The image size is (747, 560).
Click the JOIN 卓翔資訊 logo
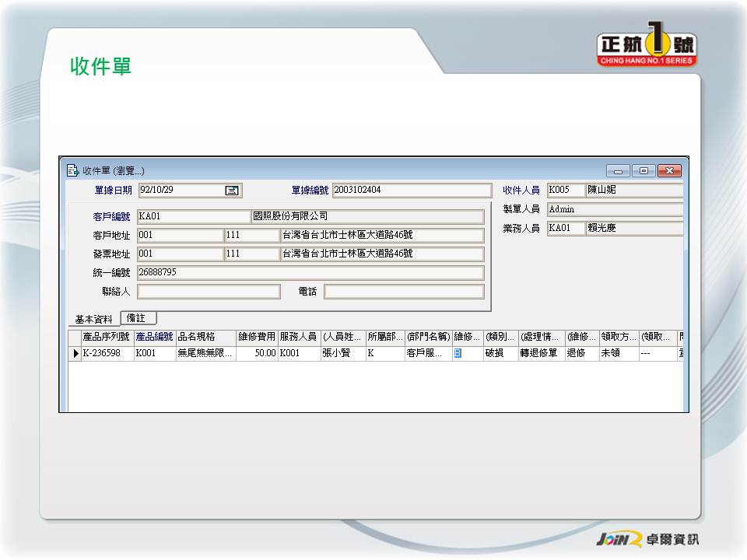(x=647, y=539)
